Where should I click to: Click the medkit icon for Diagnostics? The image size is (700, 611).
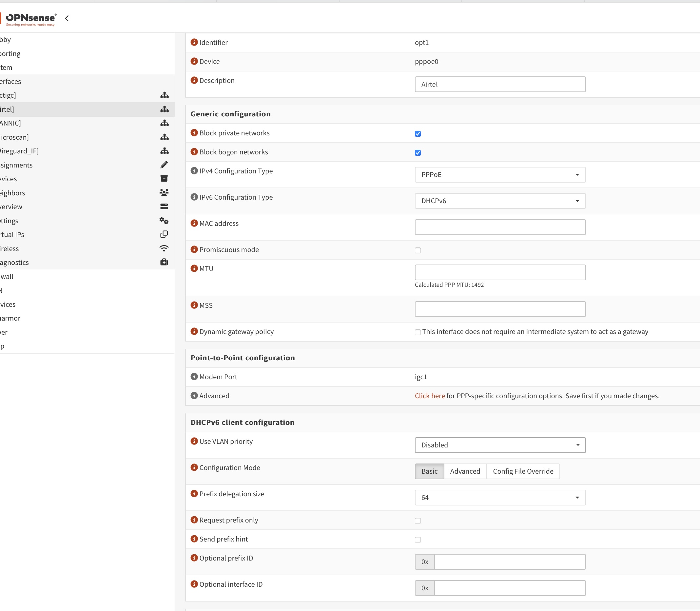164,262
